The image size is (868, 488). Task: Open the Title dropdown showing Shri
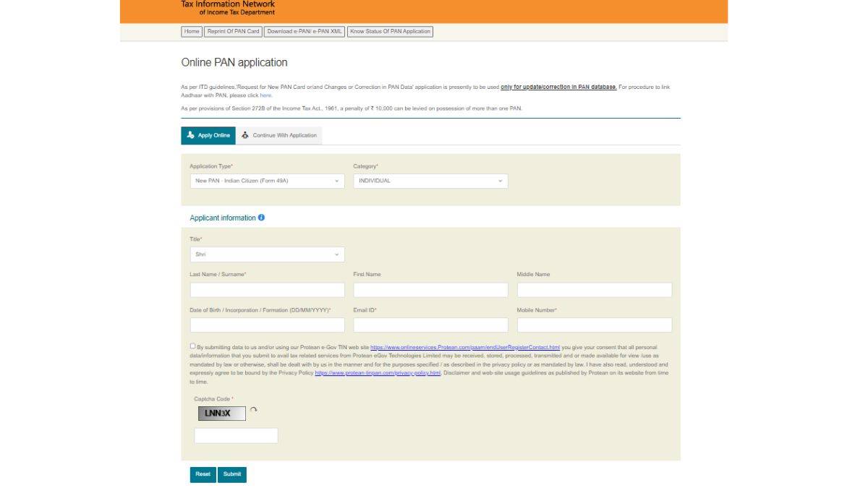point(267,254)
